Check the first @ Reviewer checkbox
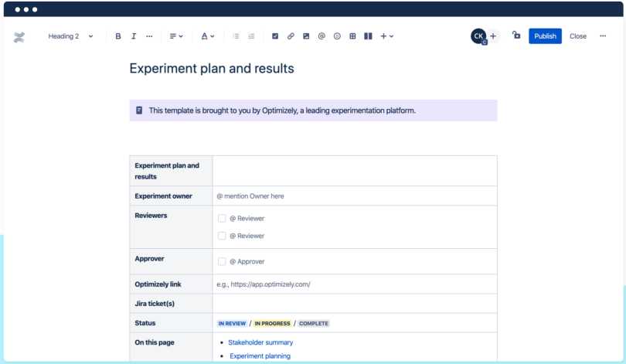The width and height of the screenshot is (626, 364). coord(222,218)
